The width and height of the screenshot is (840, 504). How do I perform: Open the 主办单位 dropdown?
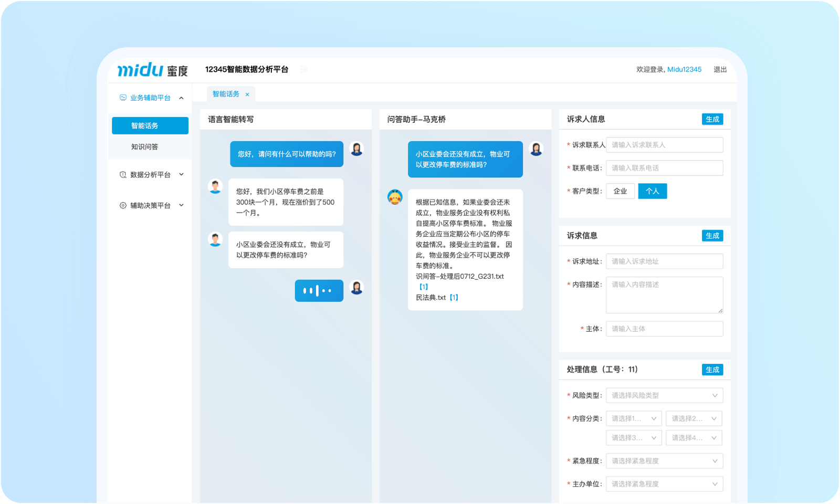(664, 484)
